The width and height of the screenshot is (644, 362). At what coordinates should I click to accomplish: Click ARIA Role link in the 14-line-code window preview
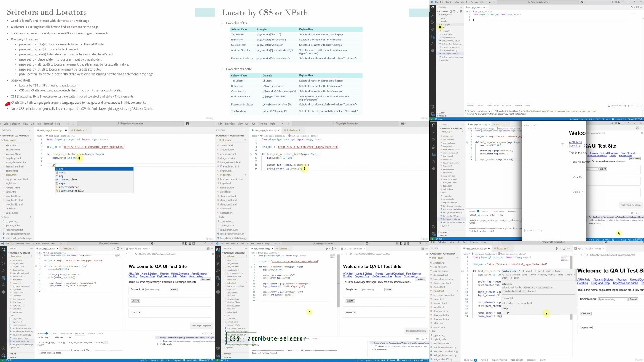pos(134,274)
